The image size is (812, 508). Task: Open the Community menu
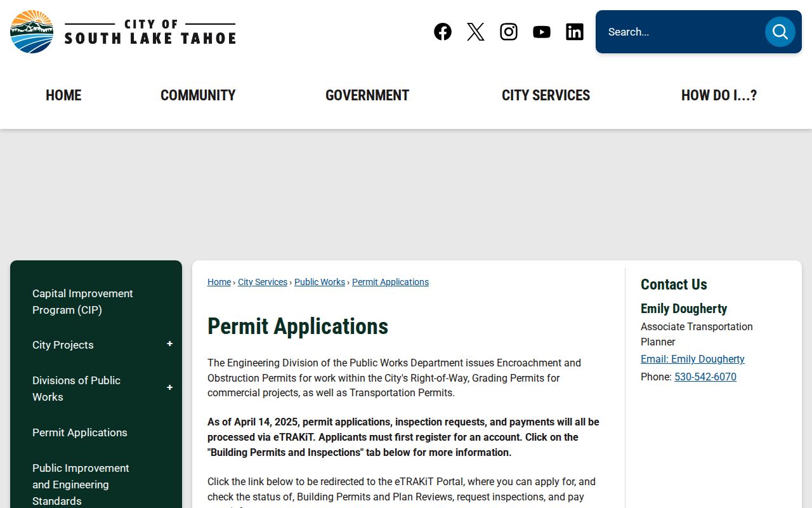tap(198, 95)
